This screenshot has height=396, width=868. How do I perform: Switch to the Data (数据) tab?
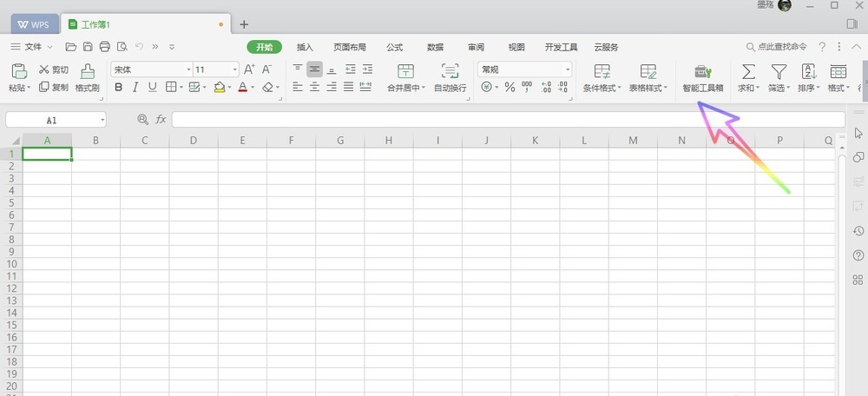tap(435, 47)
